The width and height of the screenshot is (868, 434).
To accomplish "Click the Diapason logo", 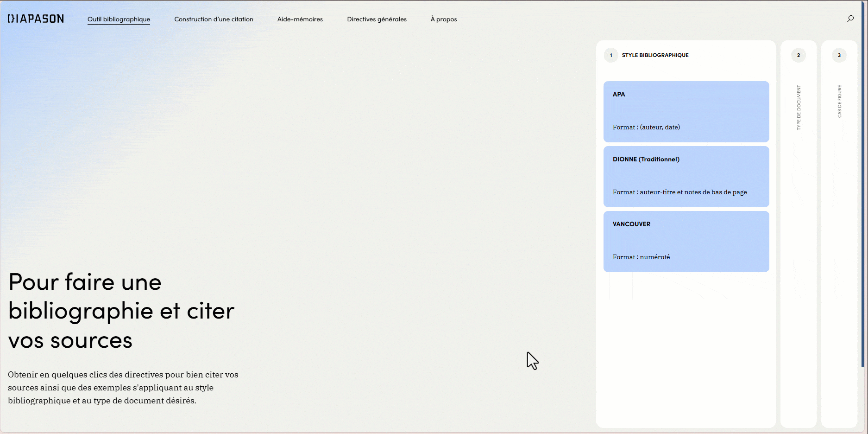I will tap(36, 19).
